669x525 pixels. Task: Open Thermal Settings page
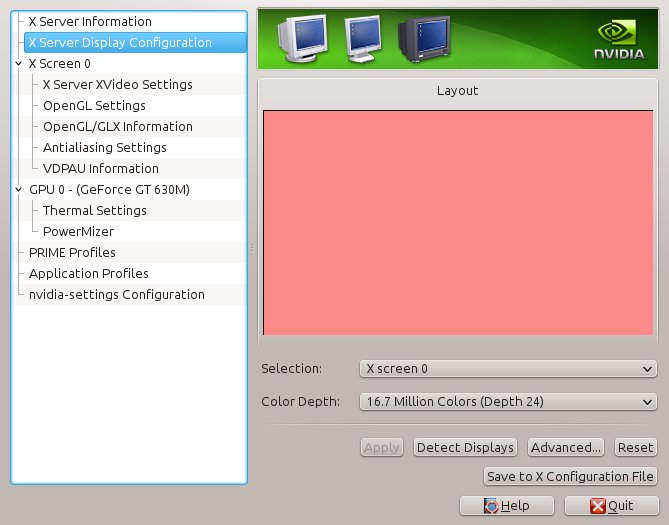tap(94, 210)
